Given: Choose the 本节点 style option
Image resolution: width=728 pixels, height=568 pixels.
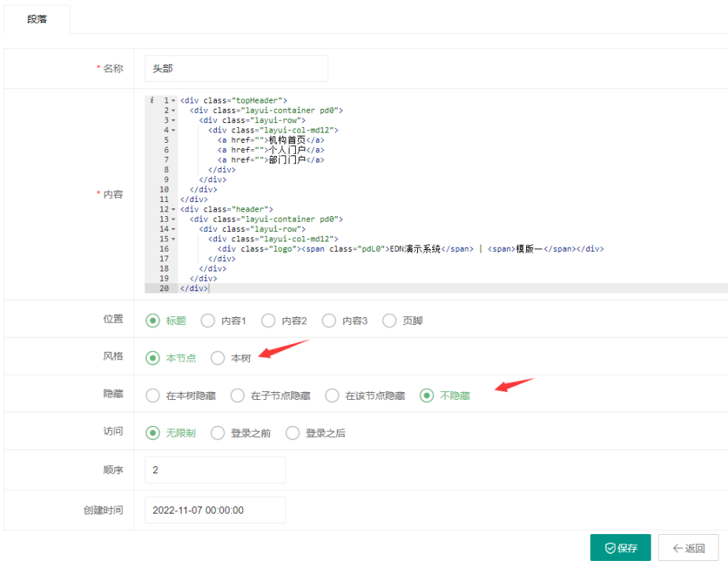Looking at the screenshot, I should [153, 358].
